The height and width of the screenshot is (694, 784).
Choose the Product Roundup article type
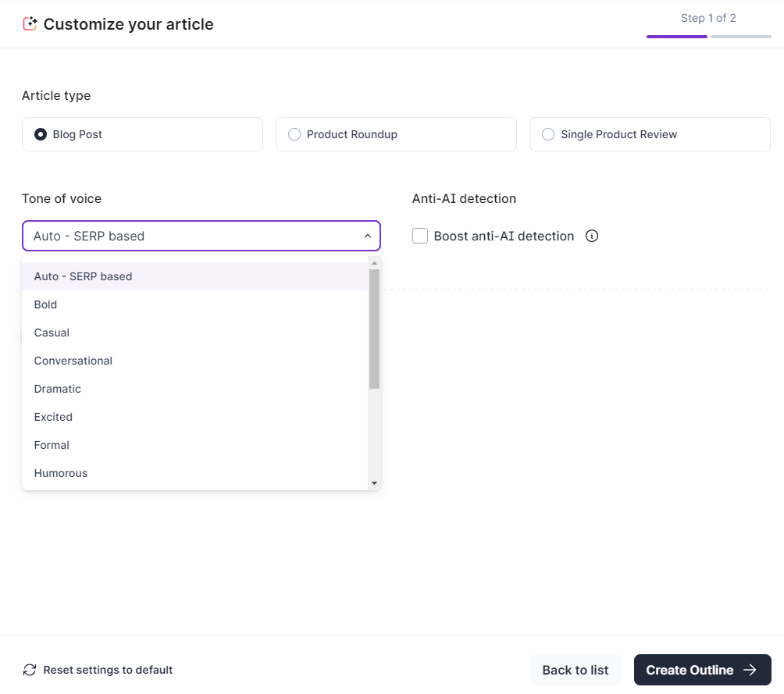click(x=294, y=134)
